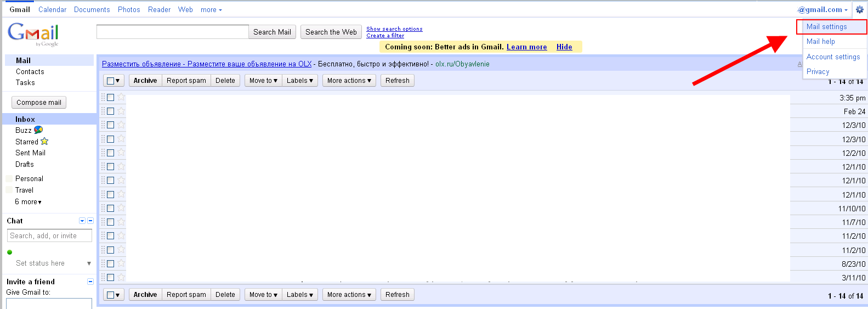Viewport: 868px width, 309px height.
Task: Click the Search Mail button
Action: click(272, 32)
